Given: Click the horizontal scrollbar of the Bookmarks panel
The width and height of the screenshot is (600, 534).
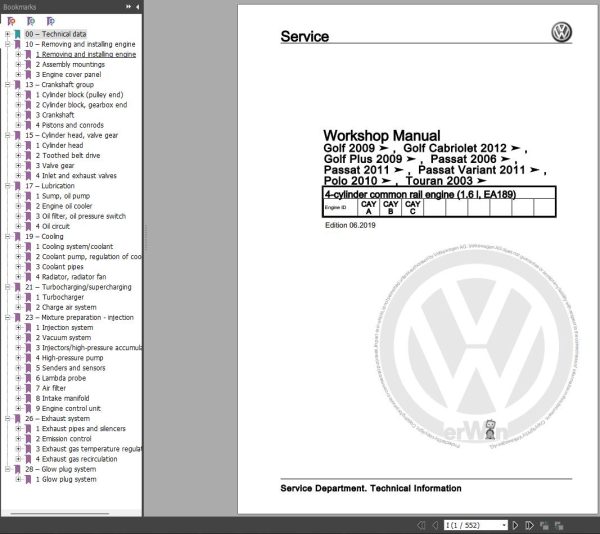Looking at the screenshot, I should 60,514.
